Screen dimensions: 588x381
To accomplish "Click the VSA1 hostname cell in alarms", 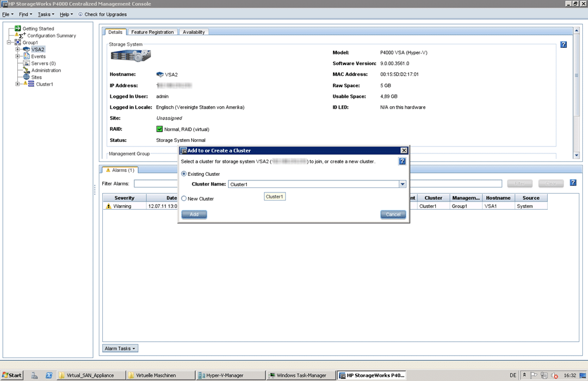I will point(498,206).
